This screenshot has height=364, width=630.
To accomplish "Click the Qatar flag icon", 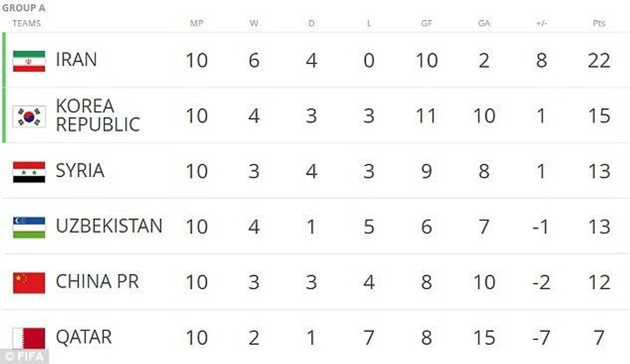I will pos(29,338).
